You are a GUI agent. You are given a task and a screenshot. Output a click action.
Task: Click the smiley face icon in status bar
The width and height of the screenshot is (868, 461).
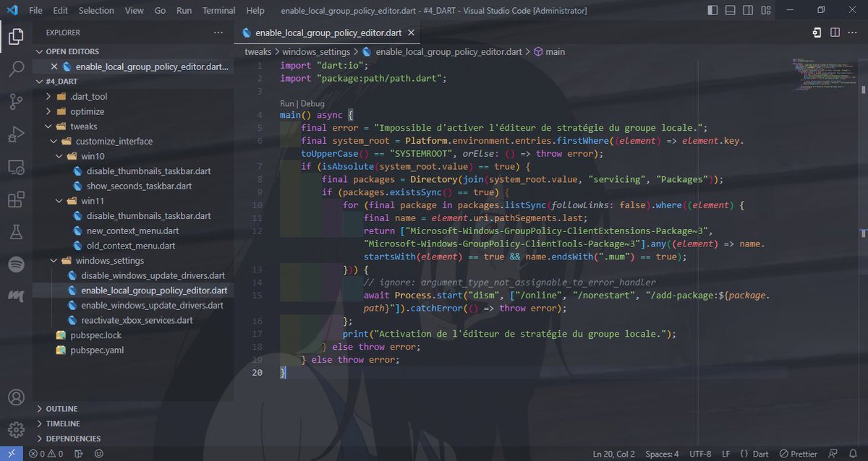pyautogui.click(x=99, y=454)
